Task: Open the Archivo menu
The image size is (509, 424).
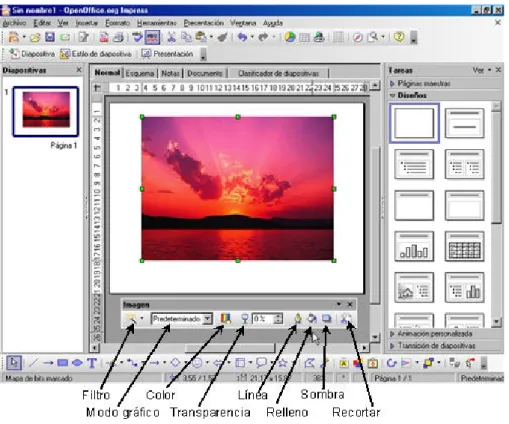Action: coord(14,23)
